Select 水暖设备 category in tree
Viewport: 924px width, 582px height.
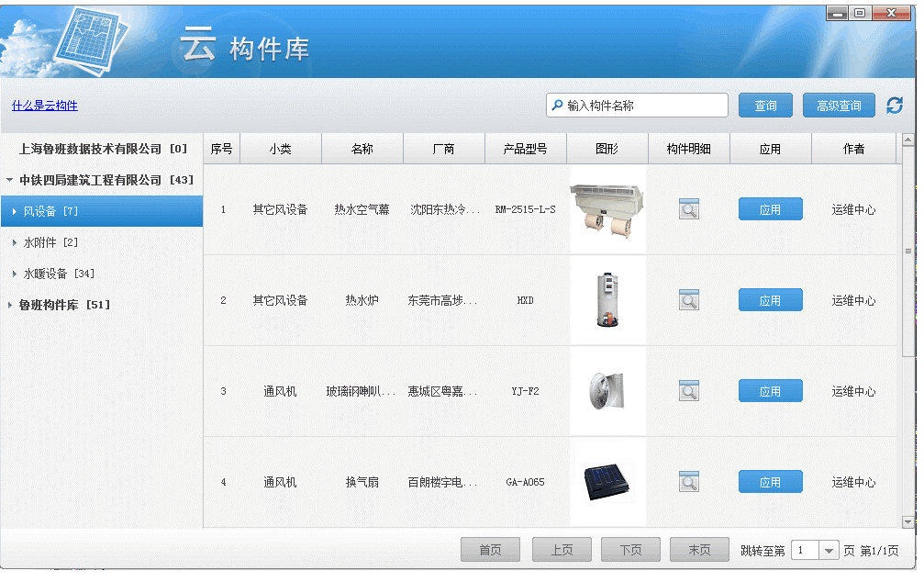(59, 274)
